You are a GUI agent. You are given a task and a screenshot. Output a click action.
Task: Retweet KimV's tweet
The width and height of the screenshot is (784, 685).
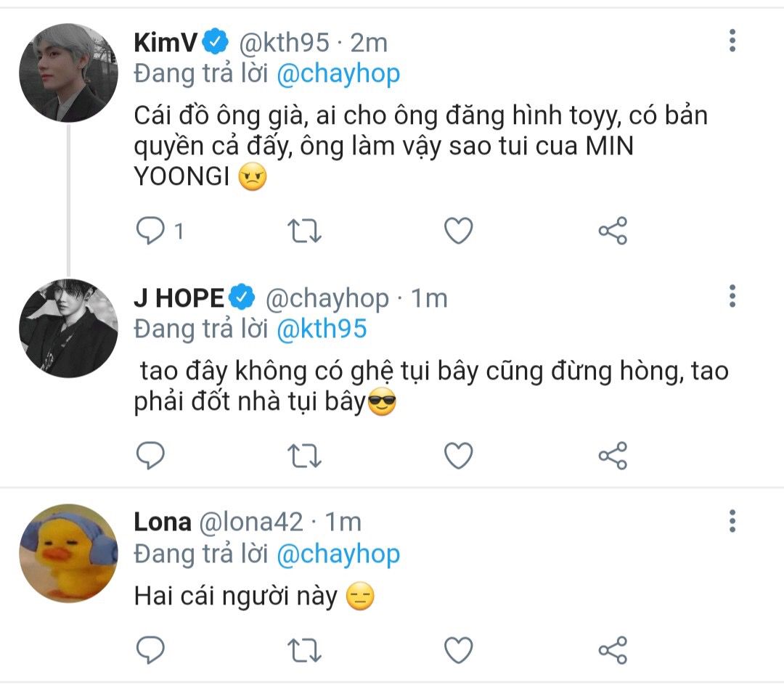(x=304, y=231)
